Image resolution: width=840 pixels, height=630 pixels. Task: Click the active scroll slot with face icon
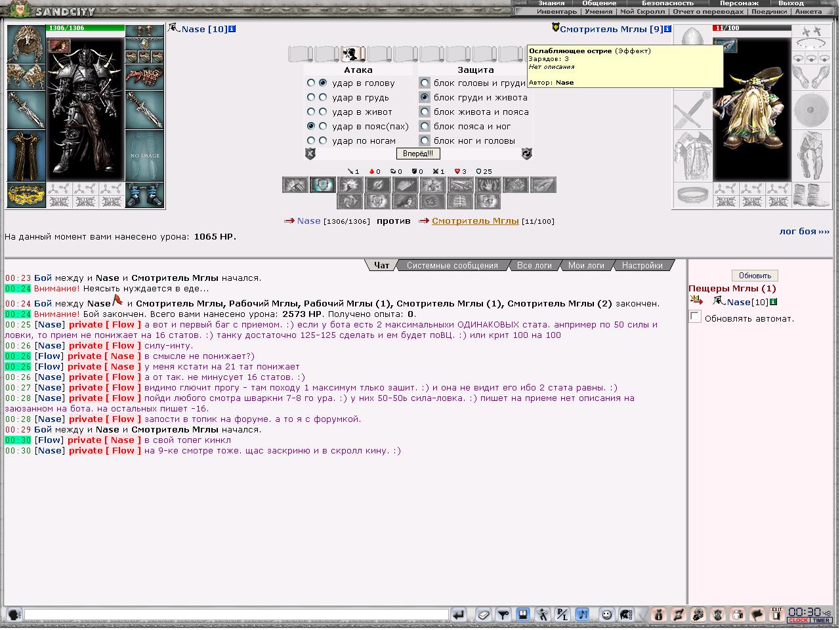(353, 54)
